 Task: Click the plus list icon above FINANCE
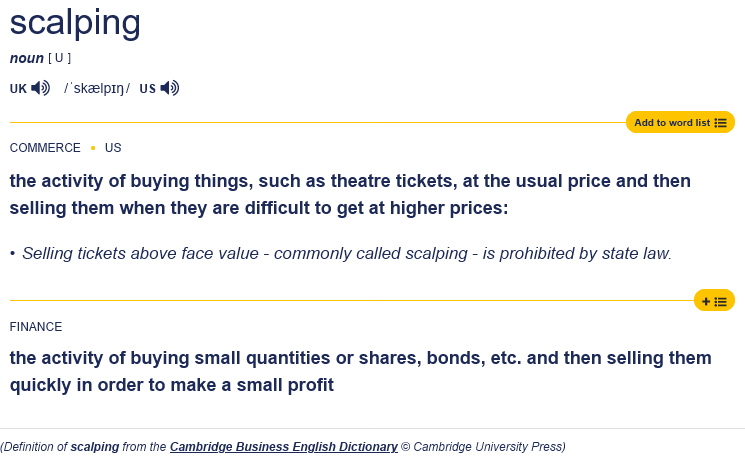(714, 301)
